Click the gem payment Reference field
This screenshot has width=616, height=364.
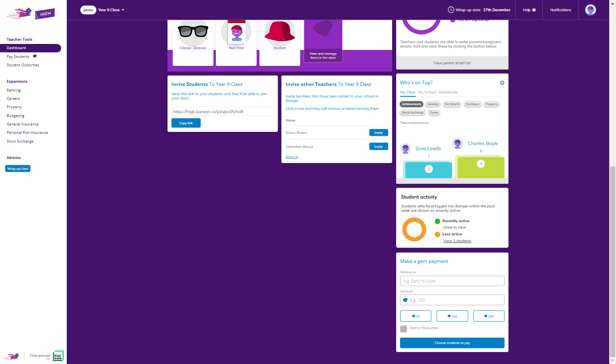click(x=452, y=281)
